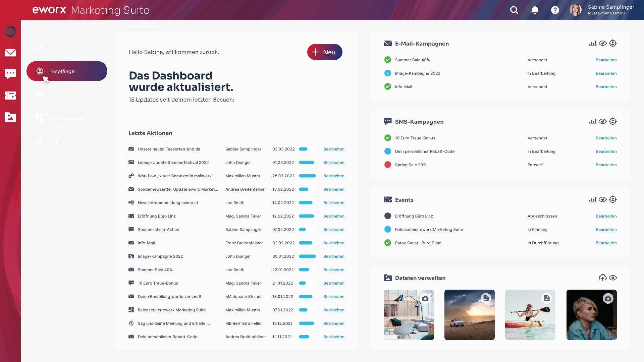Open statistics bar icon for E-Mail-Kampagnen
Image resolution: width=644 pixels, height=362 pixels.
[592, 44]
